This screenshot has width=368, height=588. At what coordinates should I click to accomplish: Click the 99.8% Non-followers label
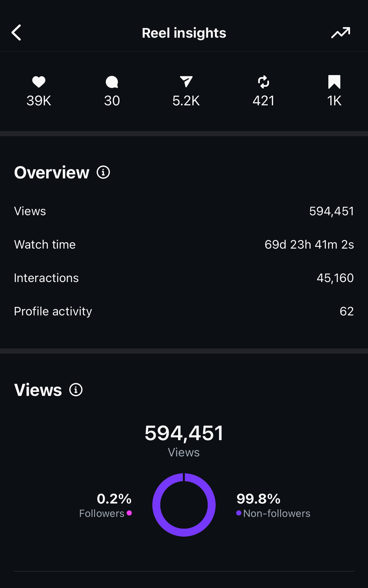click(x=258, y=499)
